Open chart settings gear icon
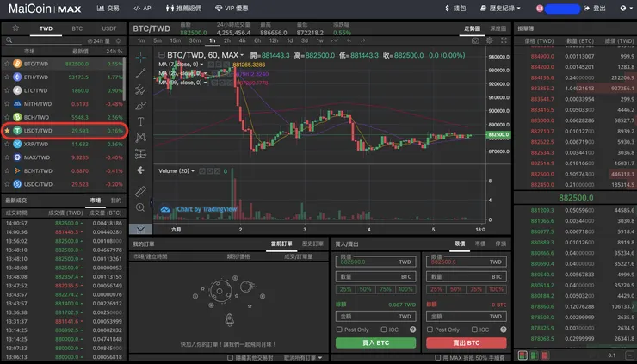Image resolution: width=637 pixels, height=364 pixels. pos(490,40)
